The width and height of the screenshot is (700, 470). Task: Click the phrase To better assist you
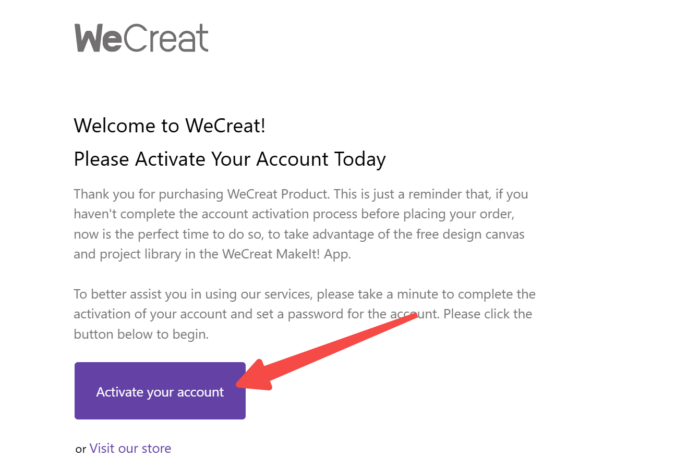[131, 294]
